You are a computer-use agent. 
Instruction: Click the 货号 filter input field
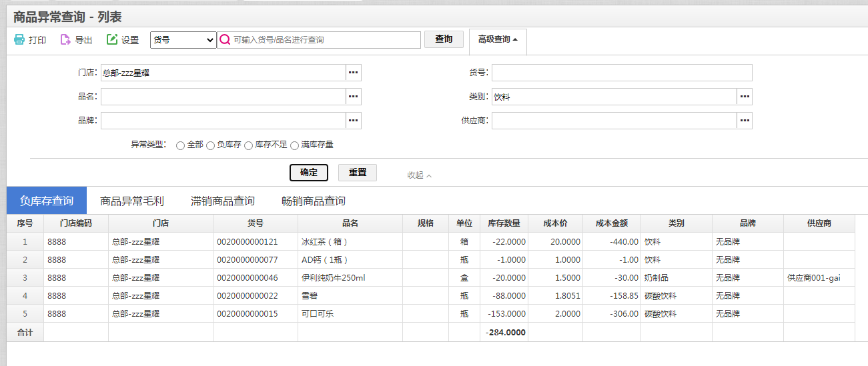click(x=622, y=73)
